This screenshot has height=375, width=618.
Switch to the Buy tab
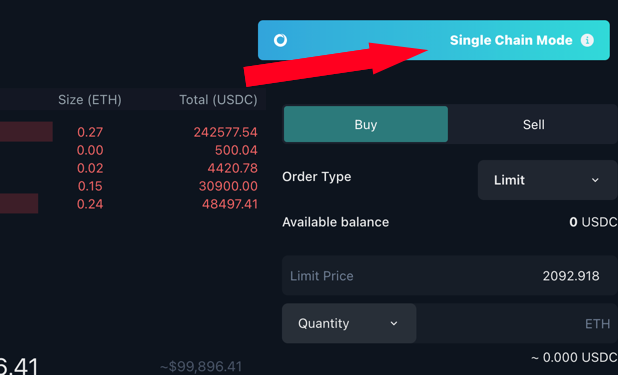point(366,125)
